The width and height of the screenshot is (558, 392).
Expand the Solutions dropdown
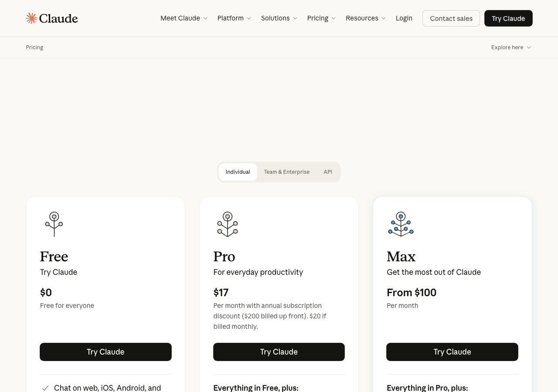(x=279, y=18)
